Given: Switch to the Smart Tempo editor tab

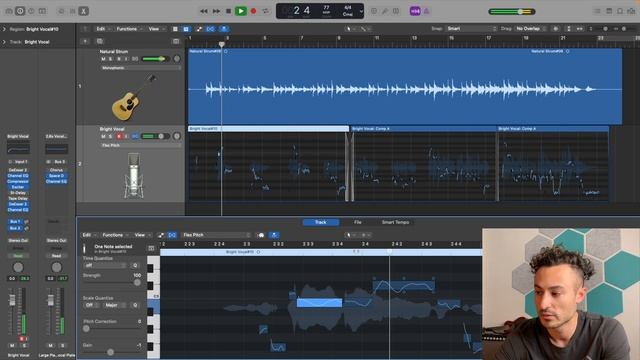Looking at the screenshot, I should [396, 222].
